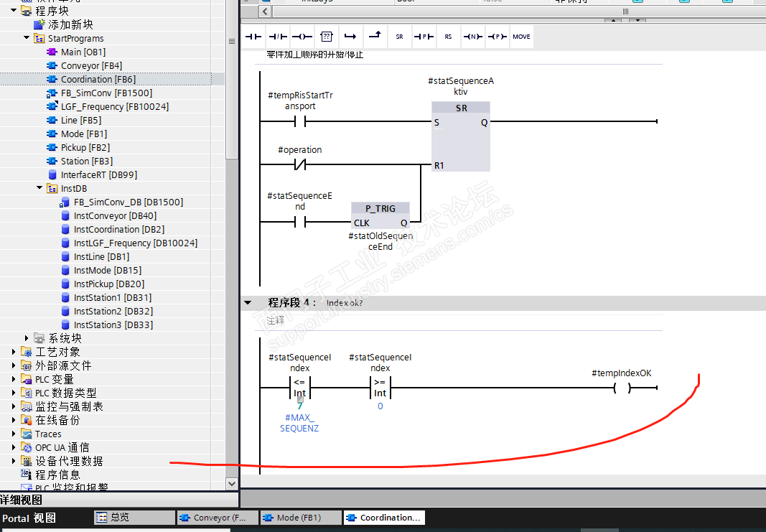Click the 注释 comment field of 程序段 4
The image size is (766, 532).
(275, 320)
